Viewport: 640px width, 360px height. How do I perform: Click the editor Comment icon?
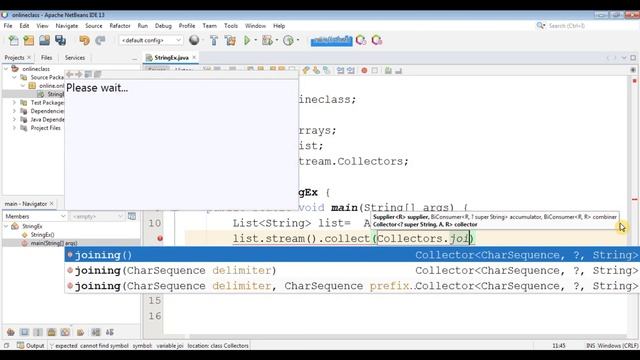pos(388,71)
